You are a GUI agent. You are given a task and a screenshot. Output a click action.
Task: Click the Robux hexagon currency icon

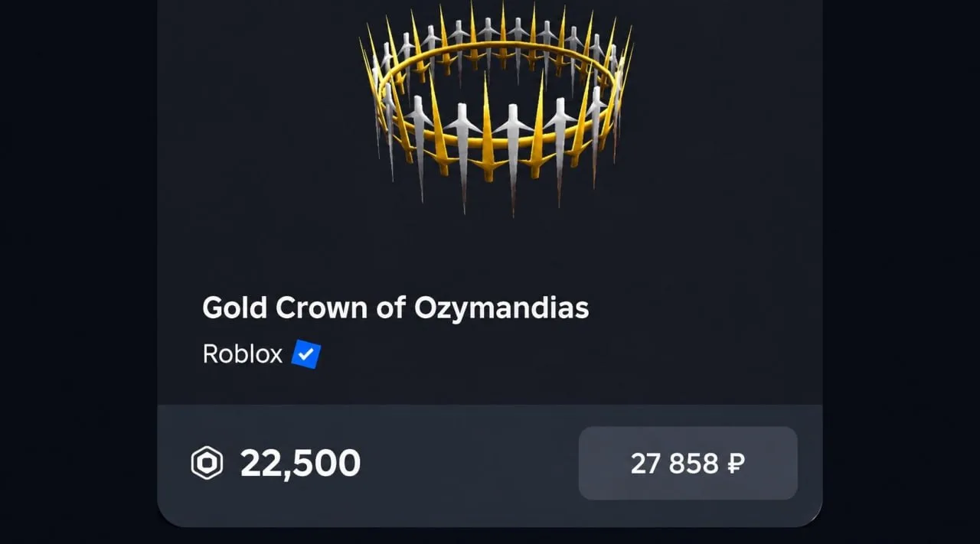207,464
